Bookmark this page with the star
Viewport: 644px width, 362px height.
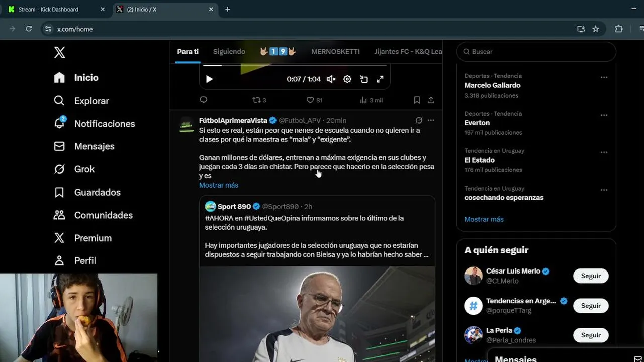tap(596, 29)
